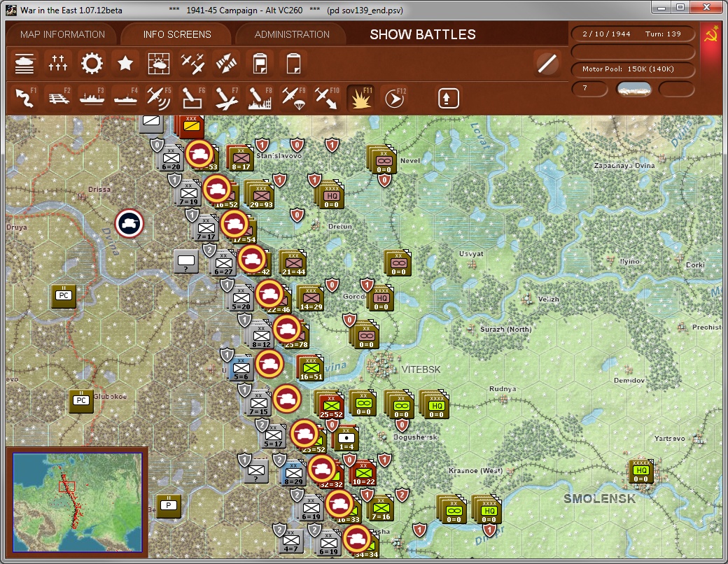
Task: Select Air Recon mode (F5) icon
Action: (159, 97)
